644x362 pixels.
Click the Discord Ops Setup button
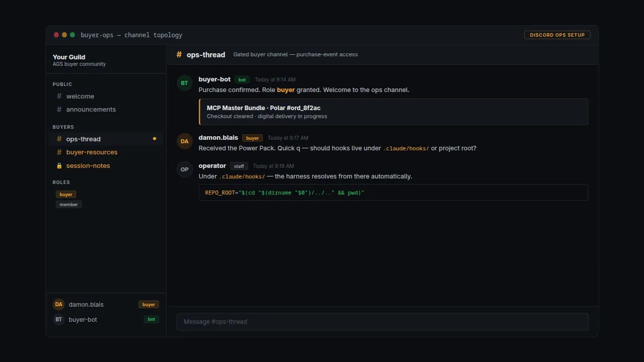(557, 35)
